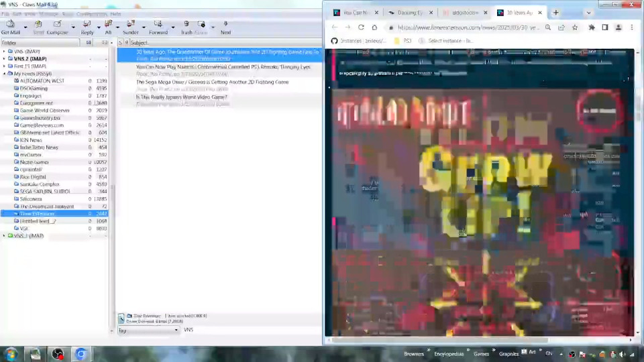Select Is This Really Japan's Worst Video Game message
The width and height of the screenshot is (644, 362).
click(220, 101)
